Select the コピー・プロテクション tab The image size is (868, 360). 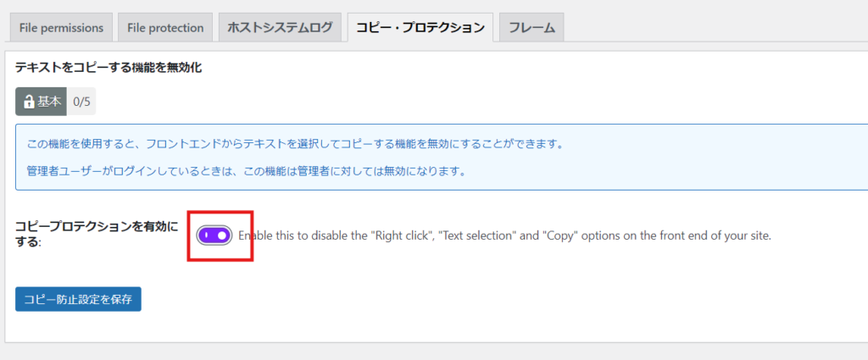click(x=420, y=27)
